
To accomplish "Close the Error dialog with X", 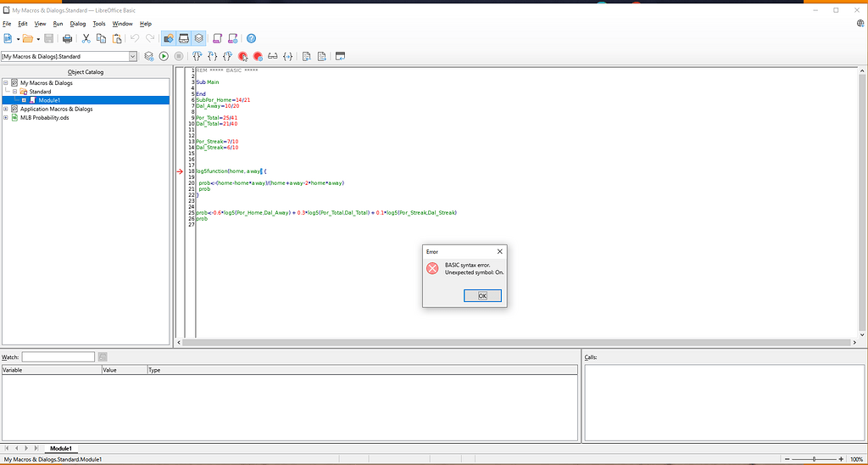I will point(500,252).
